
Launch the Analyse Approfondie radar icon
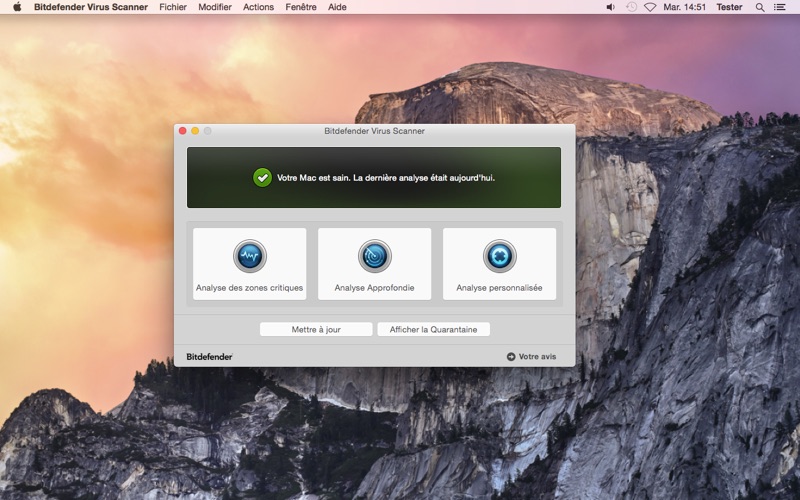374,256
